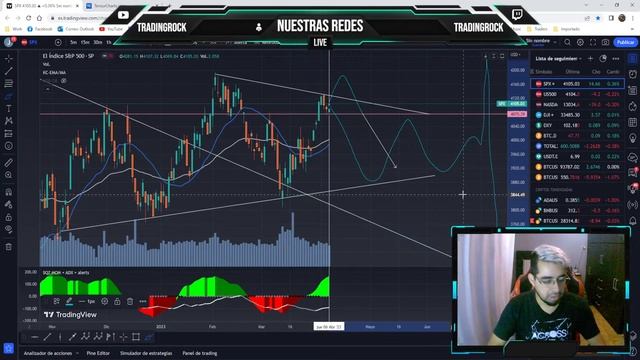Open the Panel de trading tab
Screen dimensions: 640x360
point(200,353)
